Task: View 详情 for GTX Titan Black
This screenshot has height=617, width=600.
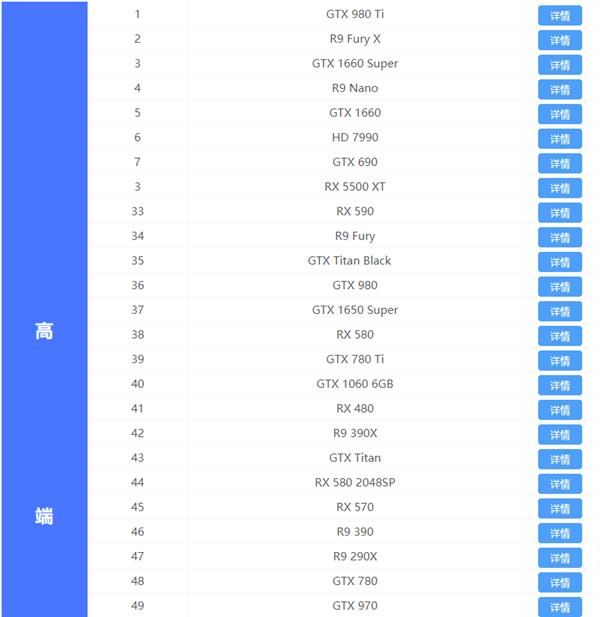Action: tap(559, 262)
